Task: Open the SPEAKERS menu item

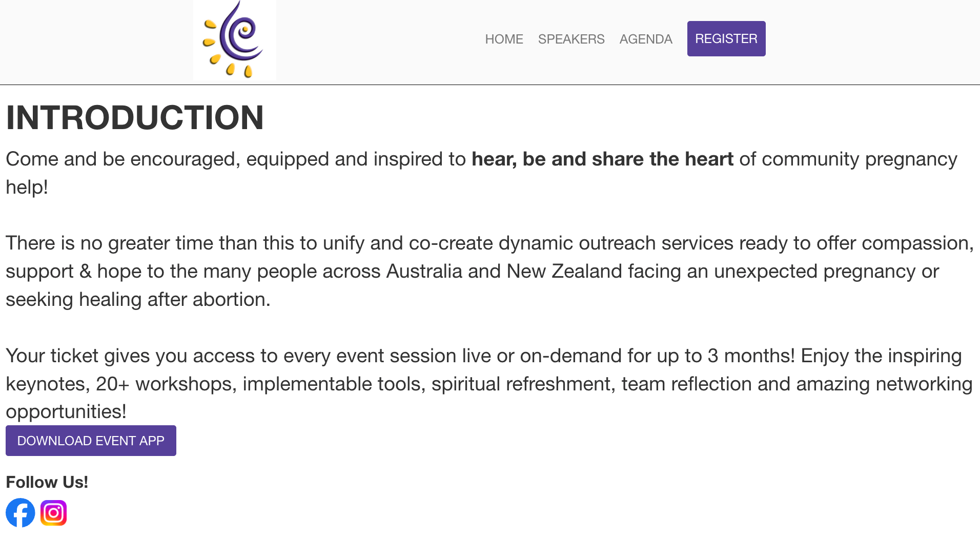Action: click(x=571, y=39)
